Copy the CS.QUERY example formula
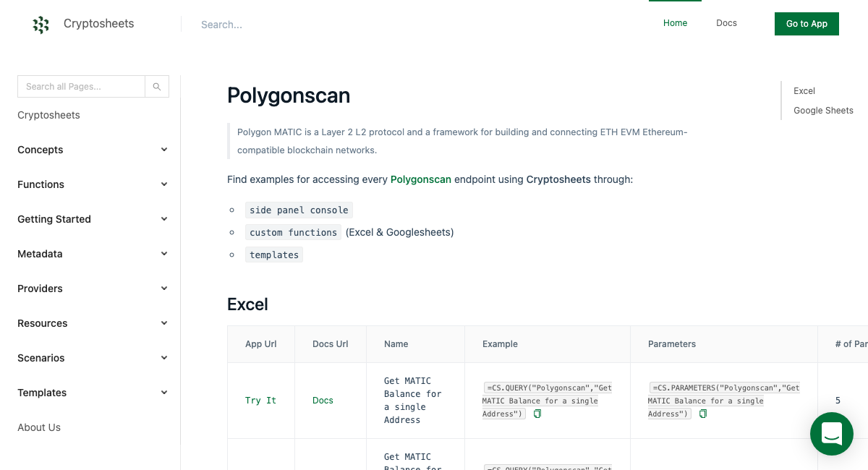The image size is (868, 470). pos(536,414)
